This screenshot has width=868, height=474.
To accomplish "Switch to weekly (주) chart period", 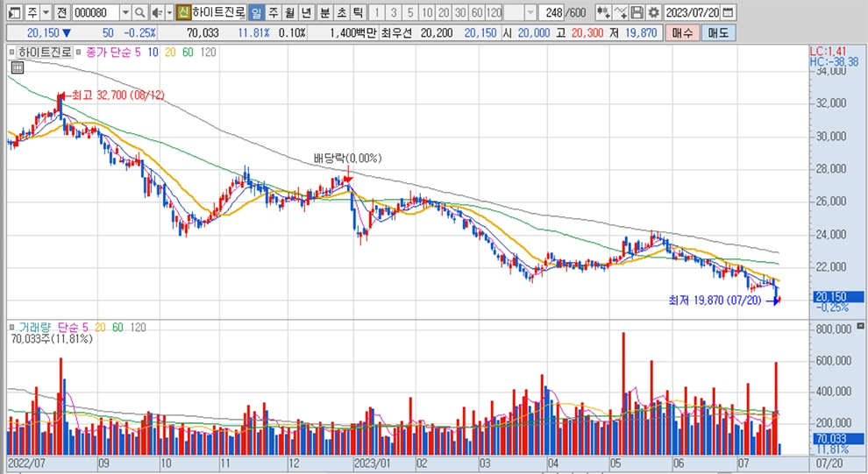I will [x=273, y=12].
